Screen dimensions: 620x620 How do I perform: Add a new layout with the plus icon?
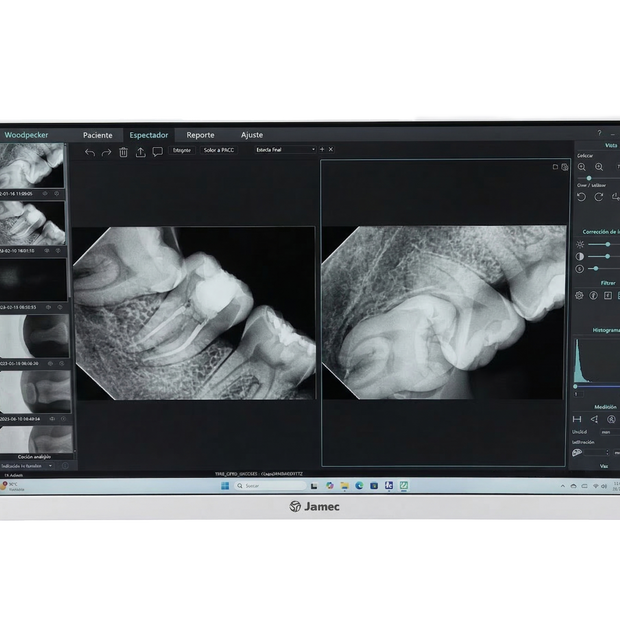pos(322,149)
